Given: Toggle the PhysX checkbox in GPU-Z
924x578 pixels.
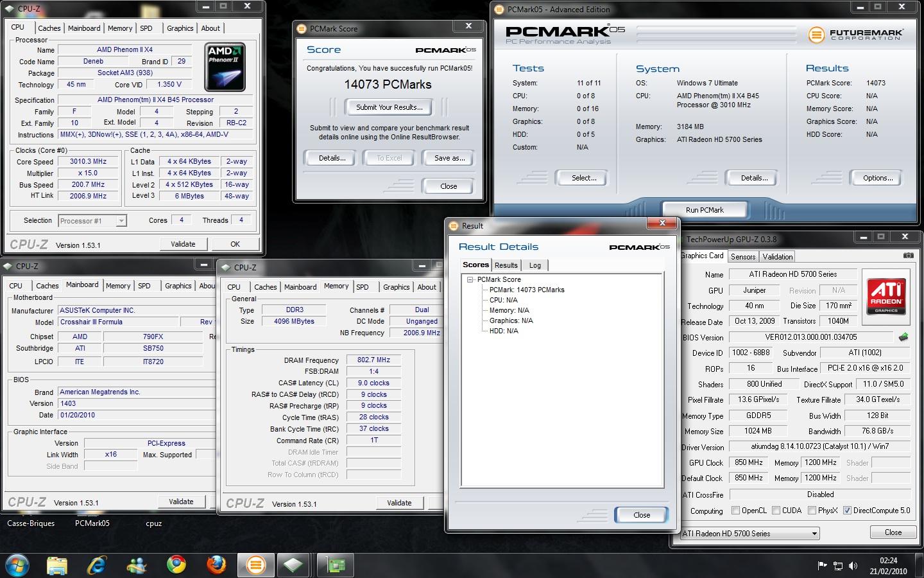Looking at the screenshot, I should point(812,511).
